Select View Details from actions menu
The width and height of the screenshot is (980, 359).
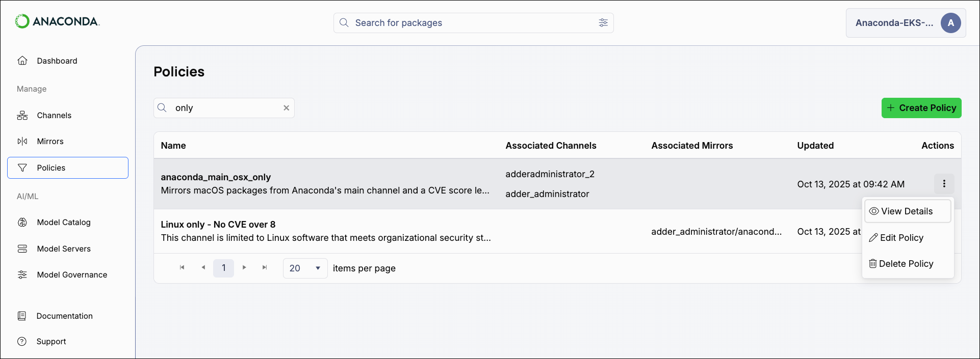pyautogui.click(x=908, y=211)
